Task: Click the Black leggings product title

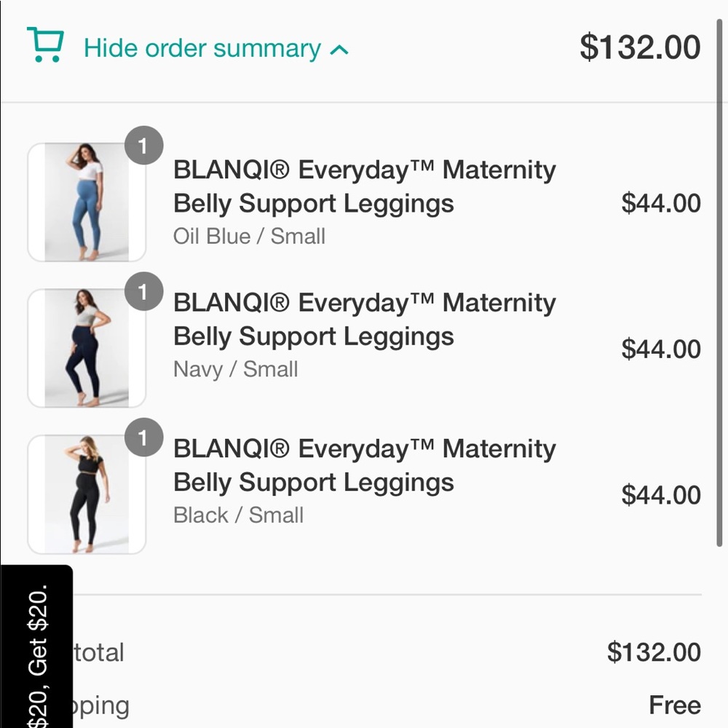Action: 364,465
